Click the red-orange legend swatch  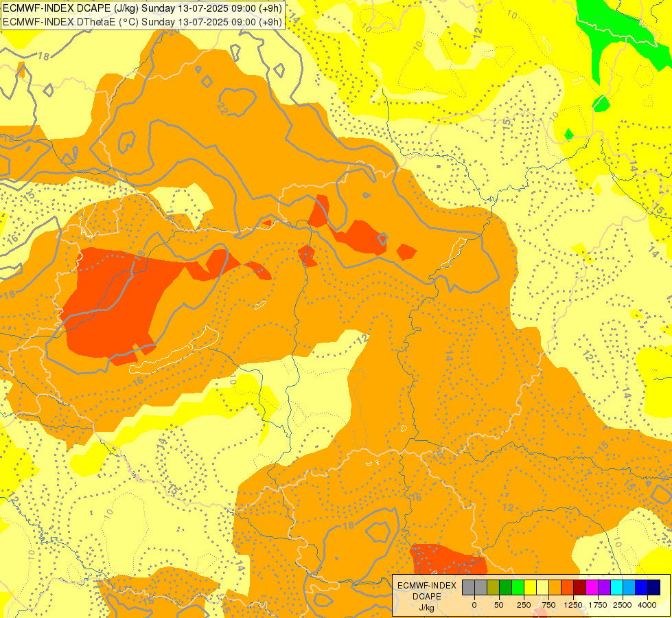tap(568, 587)
